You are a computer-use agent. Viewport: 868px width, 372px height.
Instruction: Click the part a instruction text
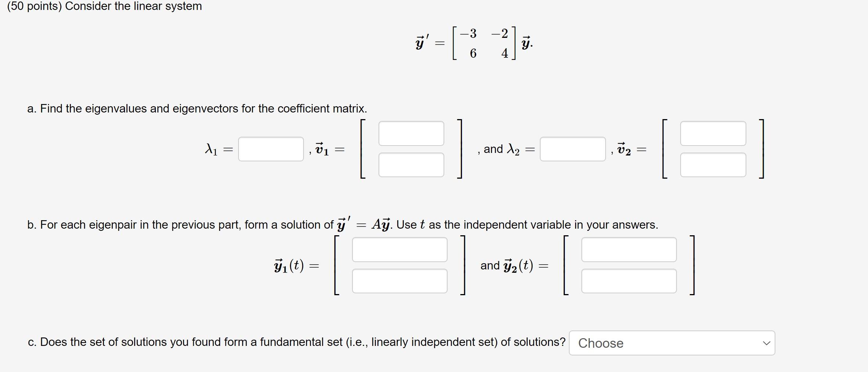click(197, 109)
